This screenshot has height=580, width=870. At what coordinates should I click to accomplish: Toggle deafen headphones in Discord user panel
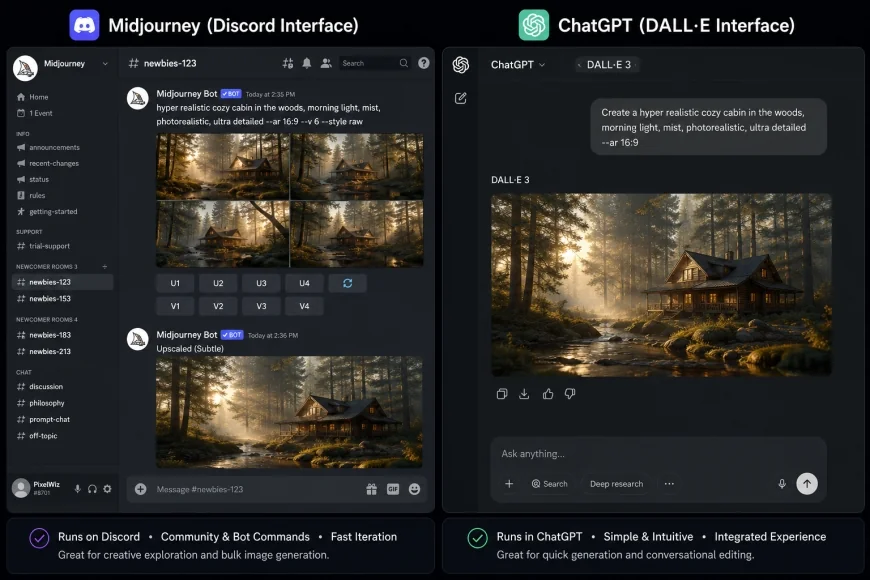pyautogui.click(x=92, y=488)
